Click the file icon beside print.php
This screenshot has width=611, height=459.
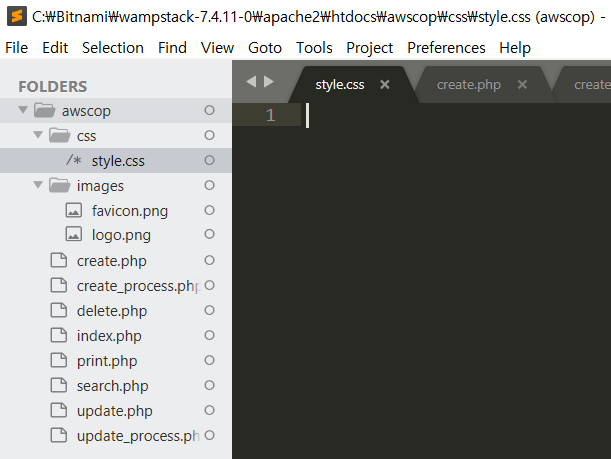click(59, 360)
